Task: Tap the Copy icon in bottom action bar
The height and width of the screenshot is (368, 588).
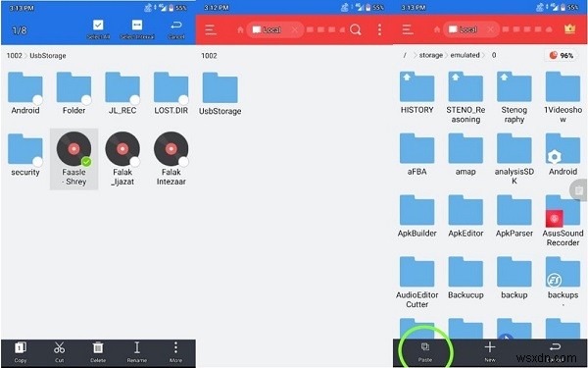Action: [x=21, y=352]
